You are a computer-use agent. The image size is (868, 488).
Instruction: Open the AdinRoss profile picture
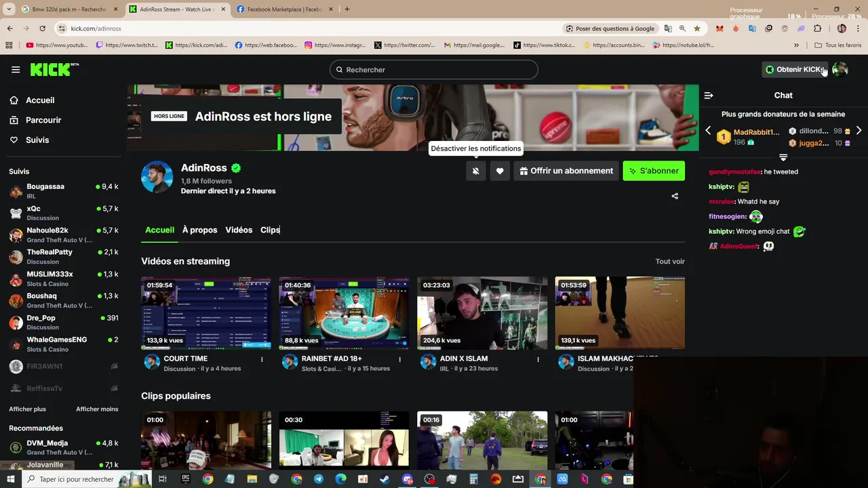[x=157, y=177]
